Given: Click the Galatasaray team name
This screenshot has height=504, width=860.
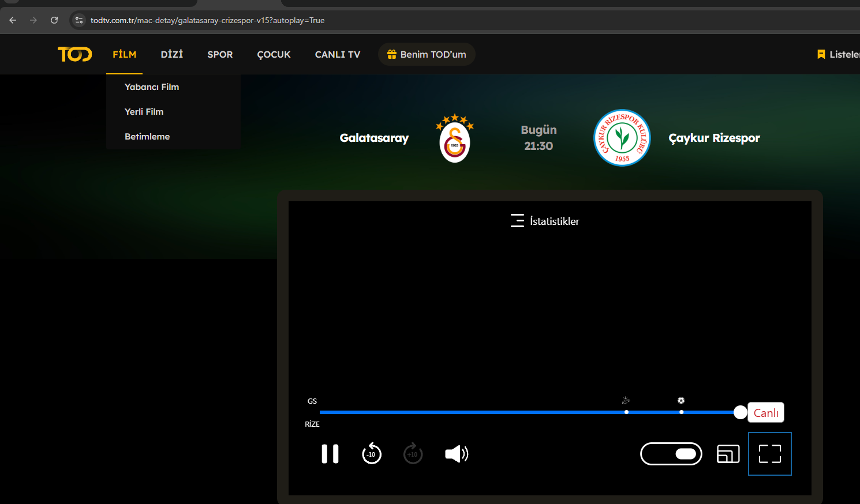Looking at the screenshot, I should coord(374,138).
